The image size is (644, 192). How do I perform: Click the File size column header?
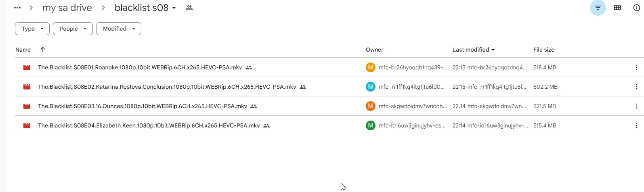click(544, 50)
